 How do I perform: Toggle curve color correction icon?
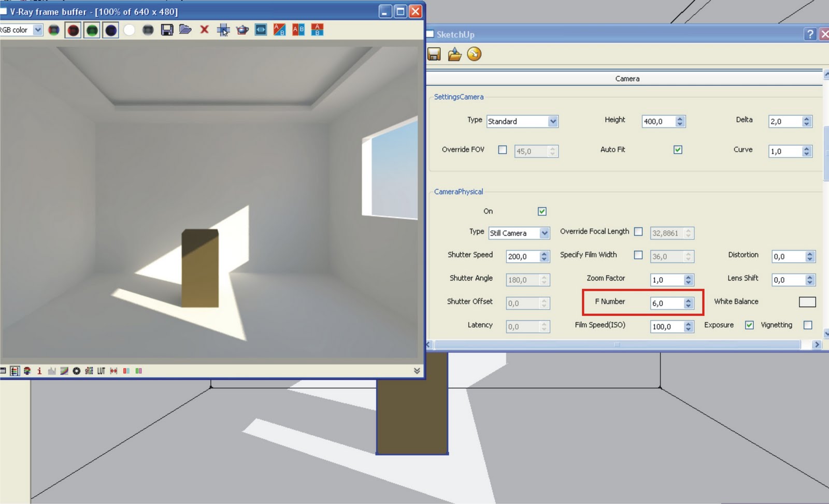[x=64, y=371]
